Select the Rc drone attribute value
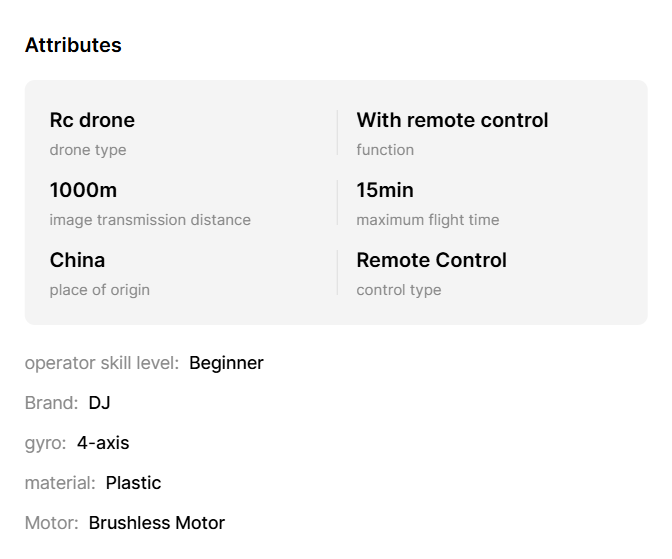This screenshot has height=559, width=672. 92,120
